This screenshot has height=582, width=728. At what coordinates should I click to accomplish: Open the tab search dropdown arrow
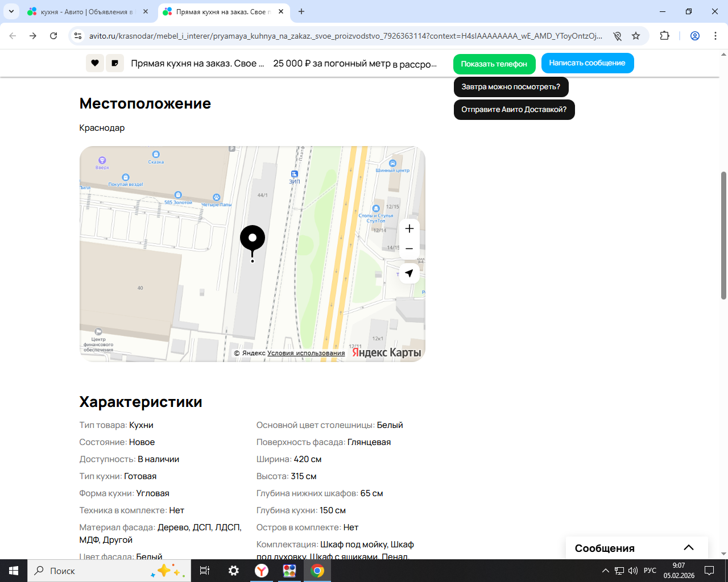click(11, 11)
